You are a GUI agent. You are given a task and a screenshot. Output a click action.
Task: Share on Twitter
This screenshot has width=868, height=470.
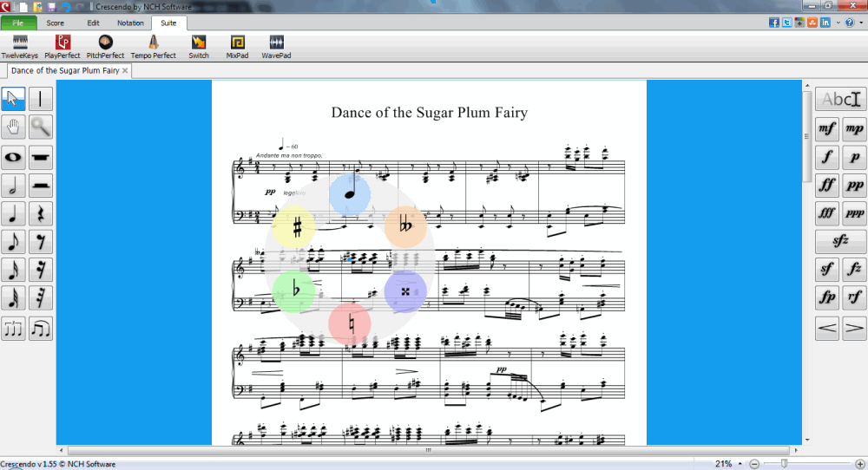pos(786,23)
